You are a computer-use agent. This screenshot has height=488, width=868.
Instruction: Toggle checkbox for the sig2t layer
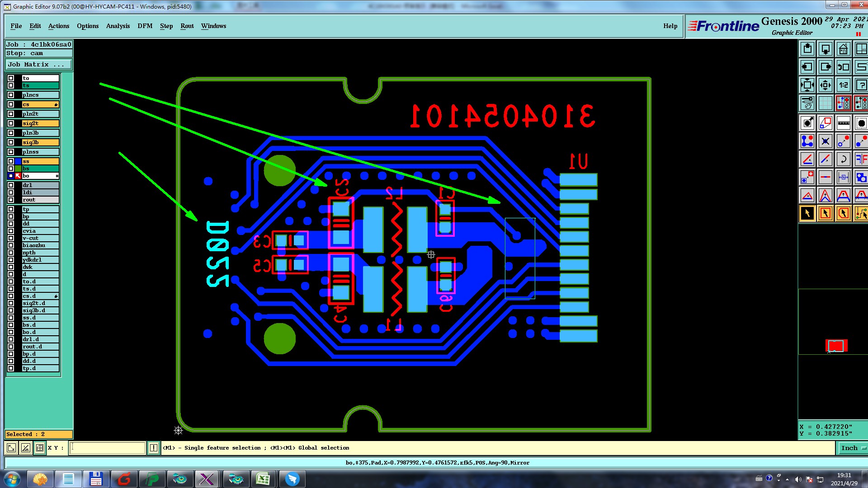pyautogui.click(x=11, y=123)
